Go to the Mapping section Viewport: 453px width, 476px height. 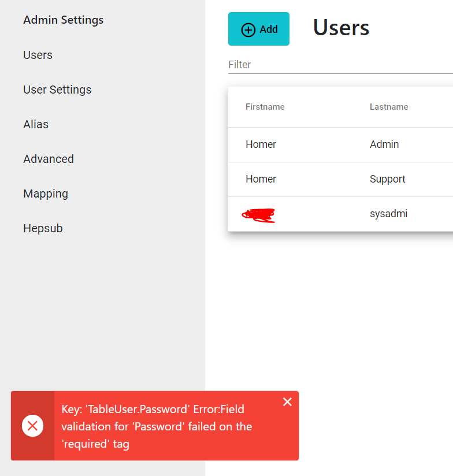[x=46, y=194]
